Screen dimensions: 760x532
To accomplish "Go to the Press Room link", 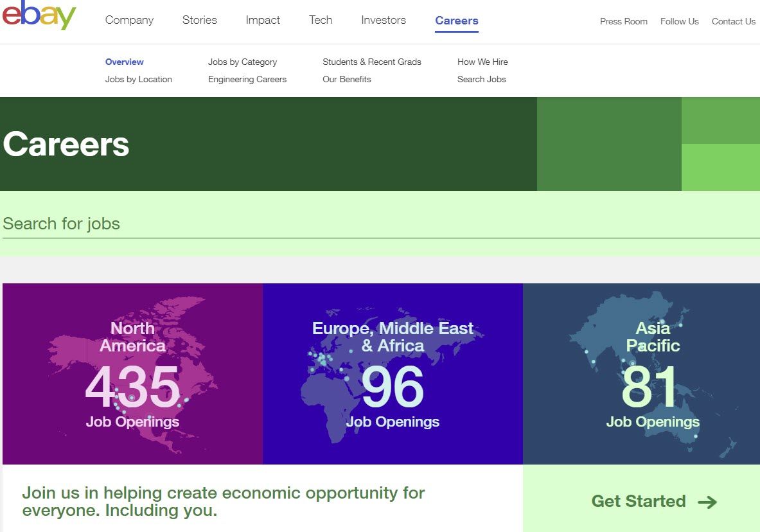I will (x=624, y=21).
